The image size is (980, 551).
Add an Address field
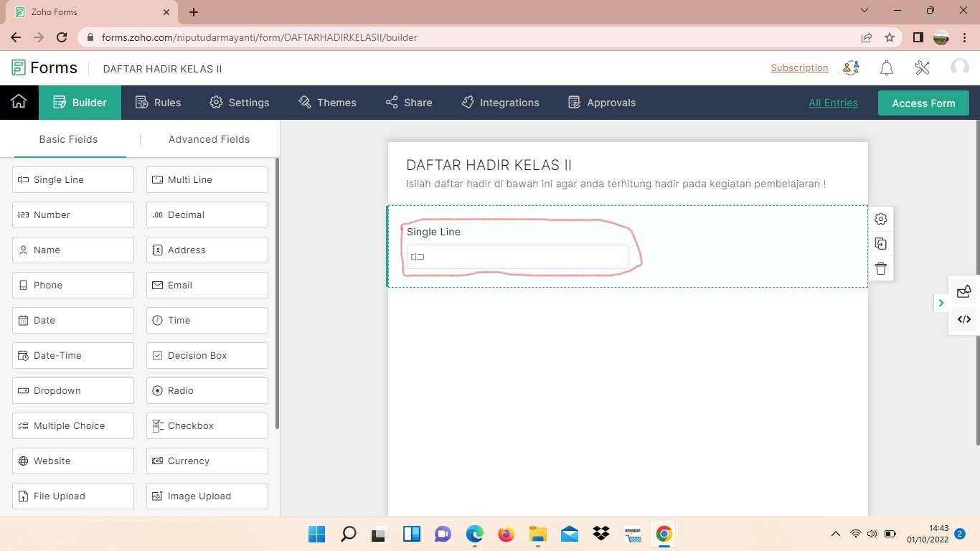click(207, 250)
